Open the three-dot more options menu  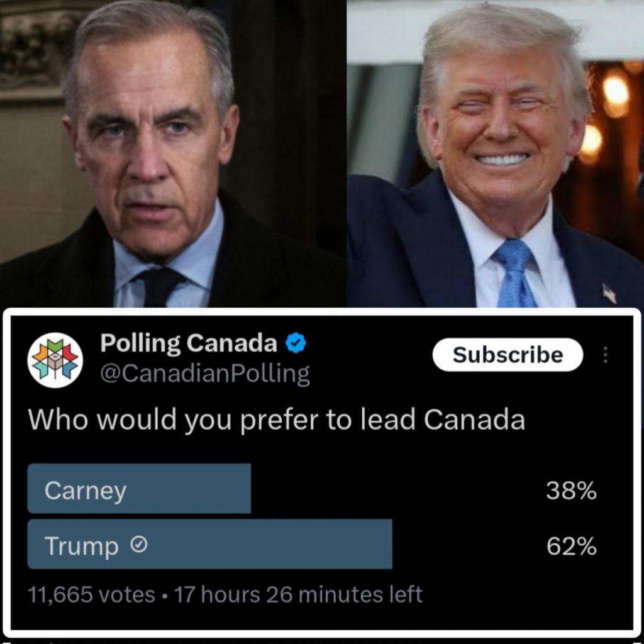pyautogui.click(x=606, y=355)
